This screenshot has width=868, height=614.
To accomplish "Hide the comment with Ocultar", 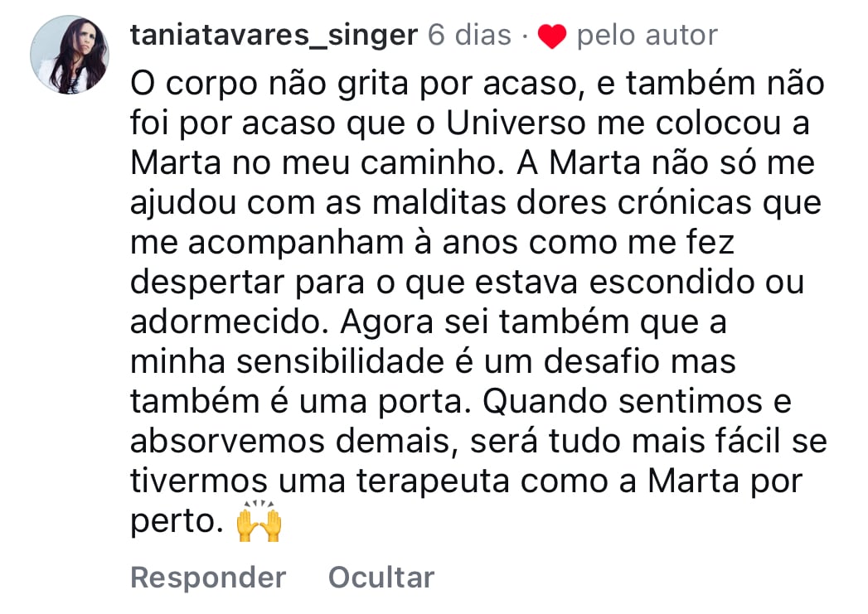I will coord(381,577).
